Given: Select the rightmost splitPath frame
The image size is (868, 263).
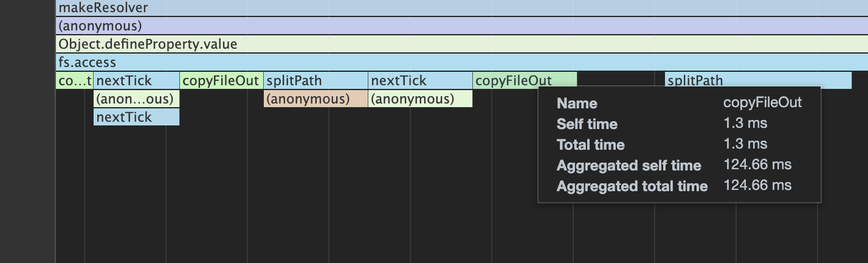Looking at the screenshot, I should [x=759, y=80].
